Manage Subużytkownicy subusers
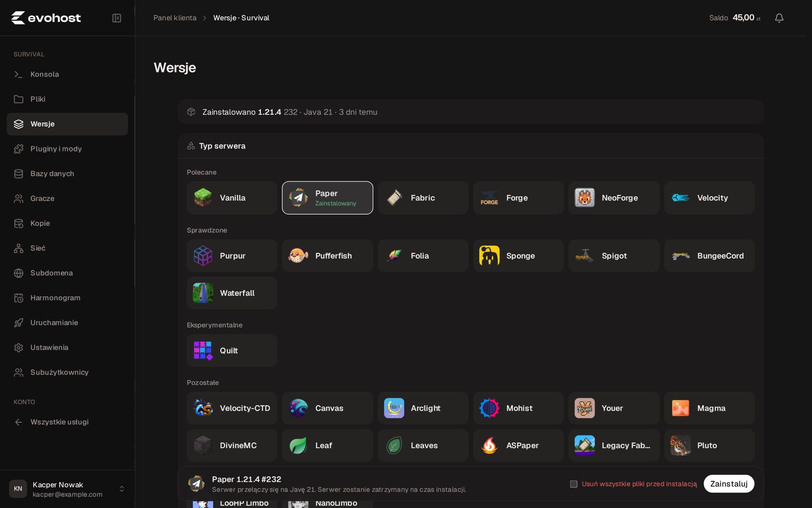The image size is (812, 508). pos(67,373)
